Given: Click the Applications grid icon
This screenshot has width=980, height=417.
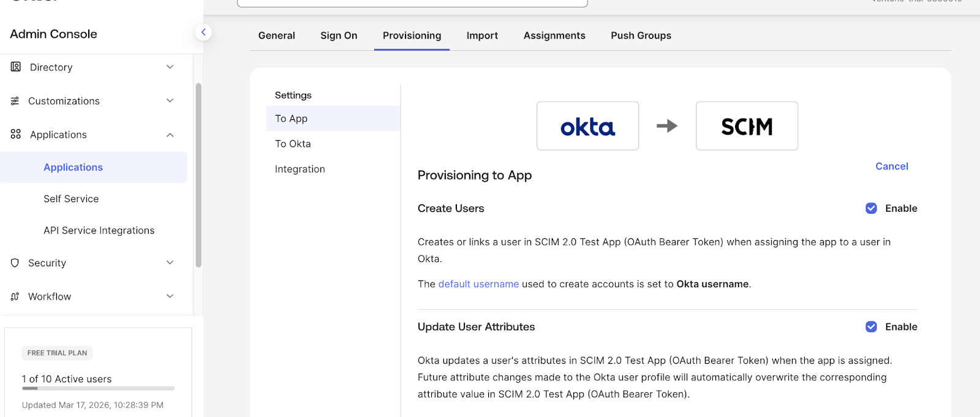Looking at the screenshot, I should click(x=16, y=134).
